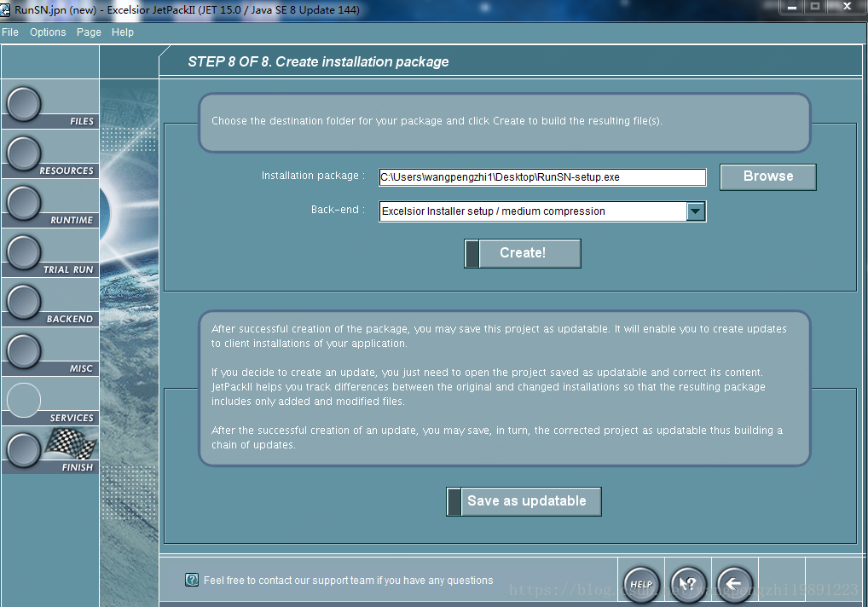Image resolution: width=868 pixels, height=607 pixels.
Task: Click the Installation package path field
Action: coord(542,177)
